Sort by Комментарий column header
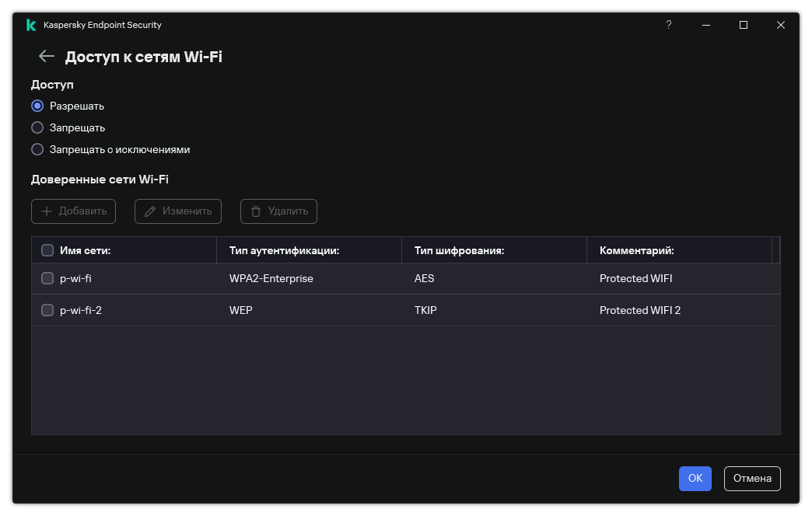The width and height of the screenshot is (812, 516). pos(680,250)
